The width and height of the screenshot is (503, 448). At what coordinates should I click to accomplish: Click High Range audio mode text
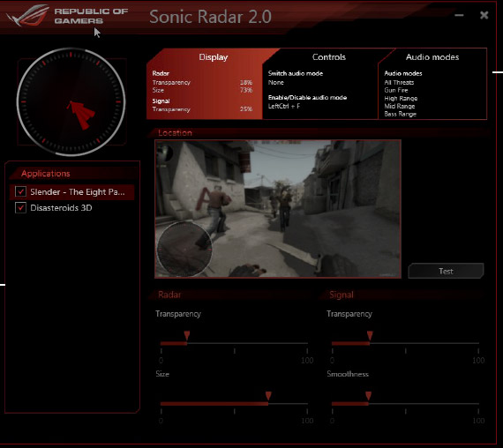401,98
